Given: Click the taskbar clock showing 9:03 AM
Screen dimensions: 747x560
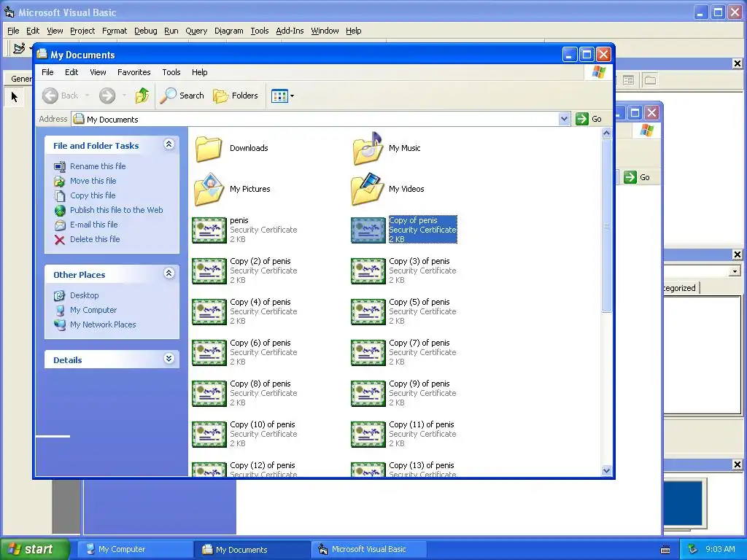Looking at the screenshot, I should (x=720, y=549).
